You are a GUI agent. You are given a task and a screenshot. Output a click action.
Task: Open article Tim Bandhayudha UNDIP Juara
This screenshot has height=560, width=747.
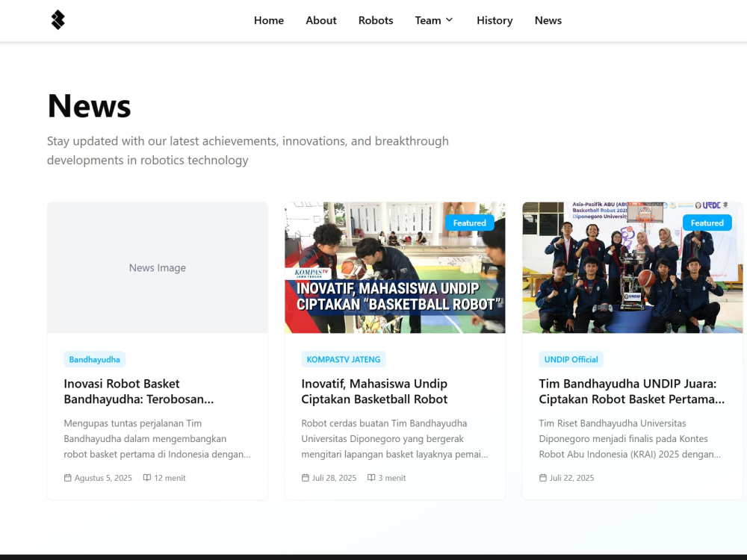[x=632, y=391]
